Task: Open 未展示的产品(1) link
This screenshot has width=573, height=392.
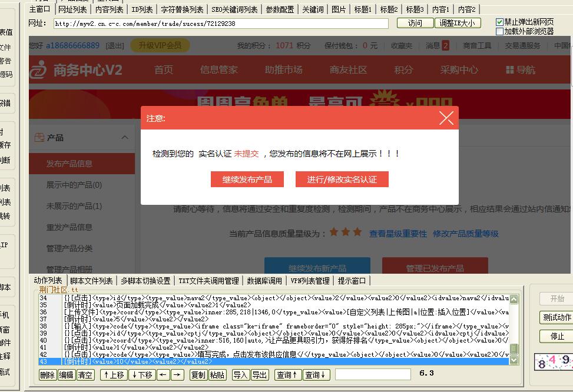Action: (x=74, y=206)
